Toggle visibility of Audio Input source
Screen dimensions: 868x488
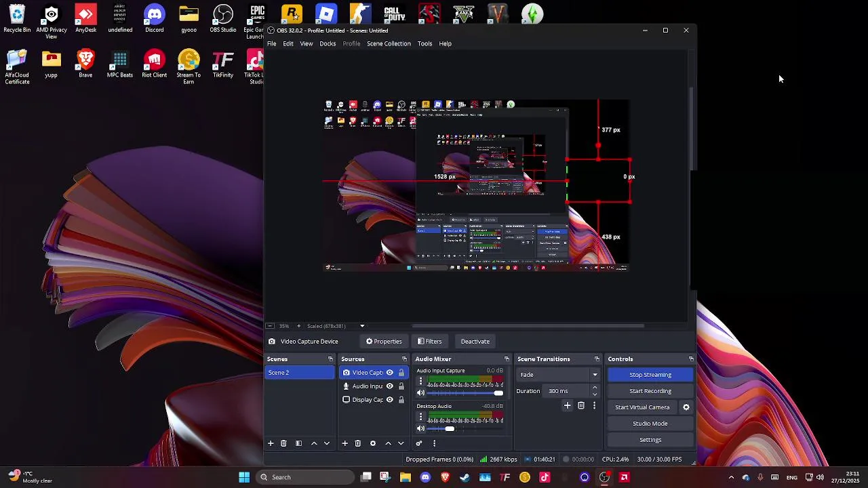[389, 386]
